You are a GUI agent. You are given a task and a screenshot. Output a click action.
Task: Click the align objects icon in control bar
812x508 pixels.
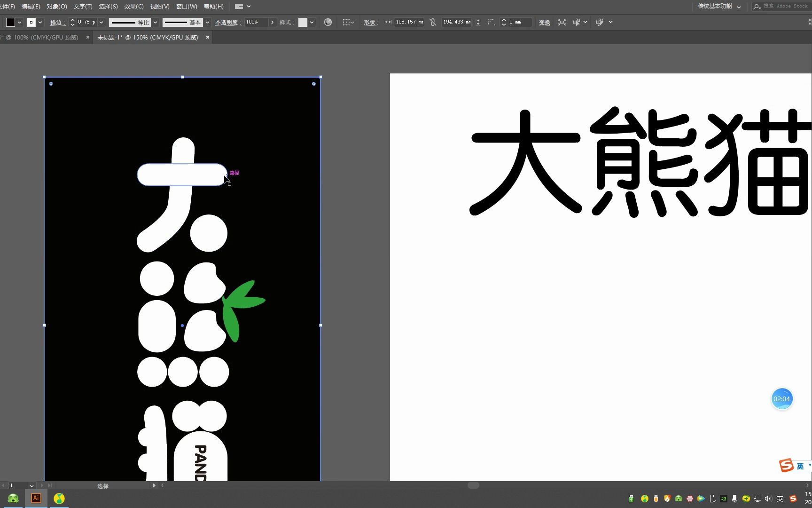(x=562, y=22)
